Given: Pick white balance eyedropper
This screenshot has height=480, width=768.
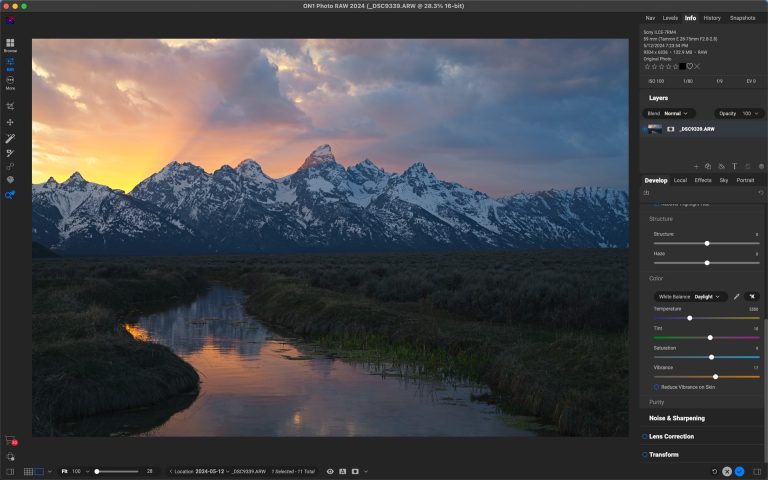Looking at the screenshot, I should [736, 297].
